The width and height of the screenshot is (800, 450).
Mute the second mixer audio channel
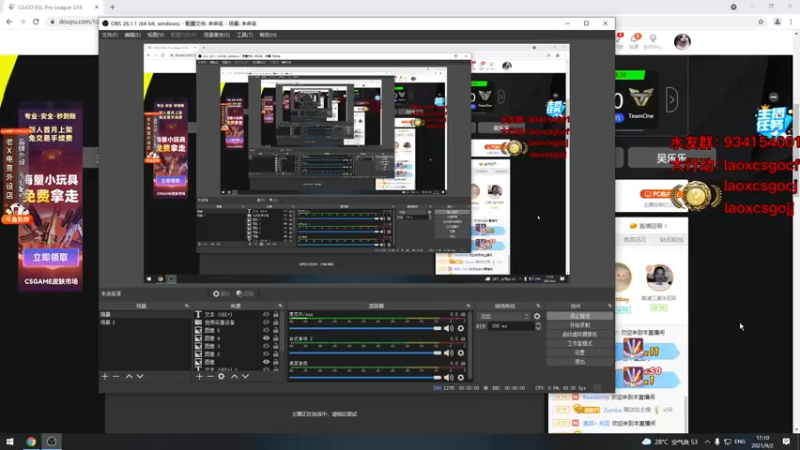pos(448,353)
